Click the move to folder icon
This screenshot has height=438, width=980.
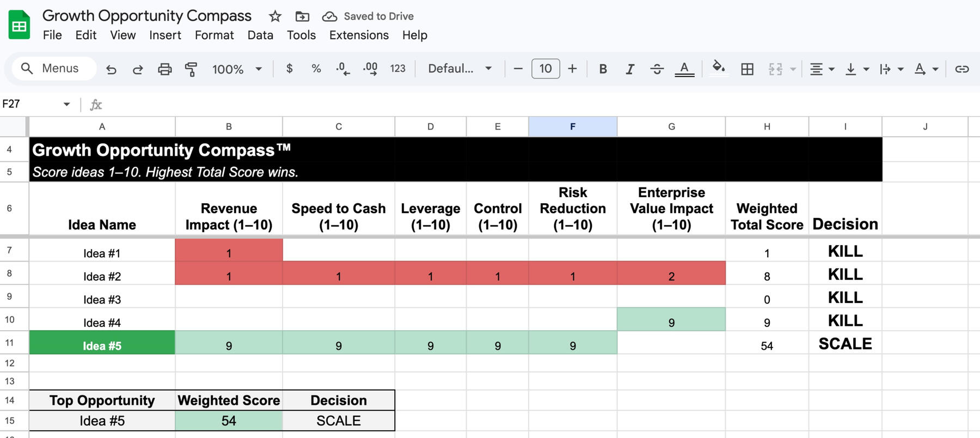pyautogui.click(x=302, y=16)
